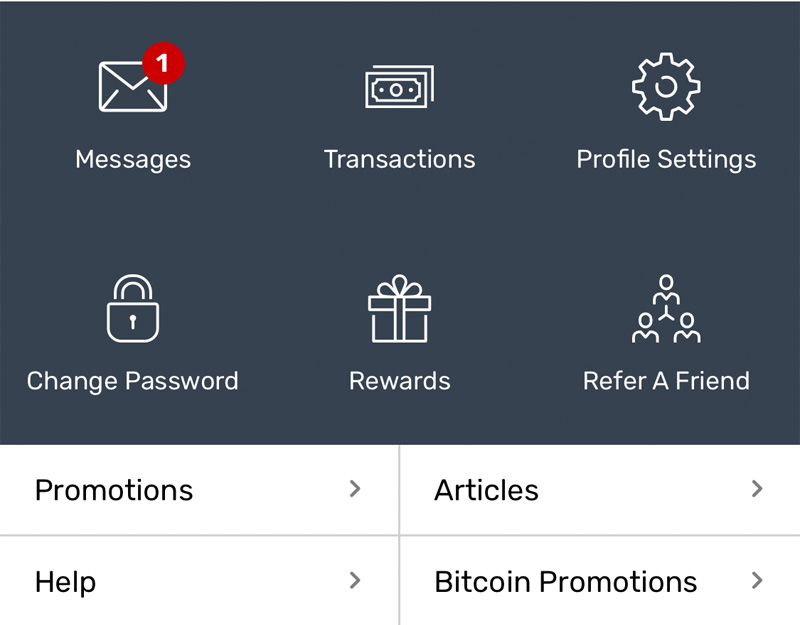Open the Help menu item

point(199,581)
